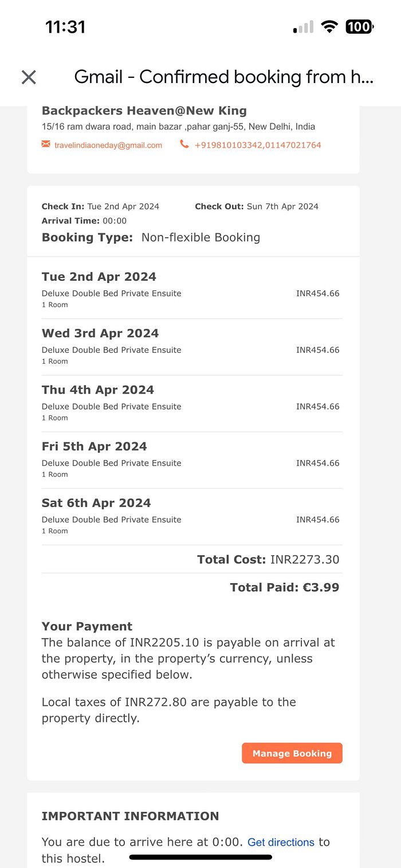Viewport: 401px width, 868px height.
Task: Tap the cellular signal bars icon
Action: pyautogui.click(x=303, y=27)
